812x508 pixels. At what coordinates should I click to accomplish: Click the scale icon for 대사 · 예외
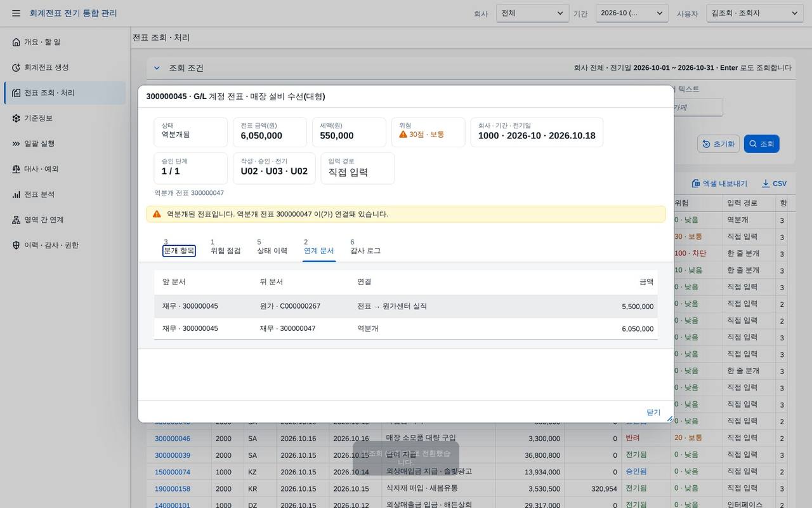pos(16,169)
